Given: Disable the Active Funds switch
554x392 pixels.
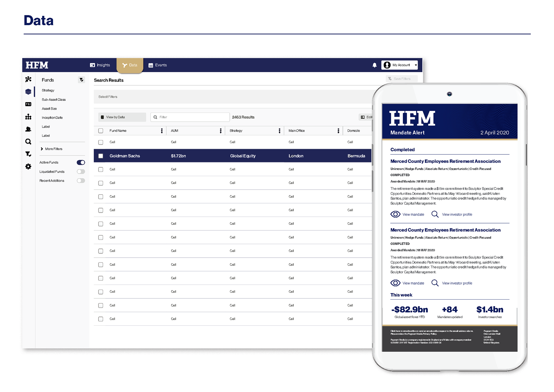Looking at the screenshot, I should pos(81,163).
